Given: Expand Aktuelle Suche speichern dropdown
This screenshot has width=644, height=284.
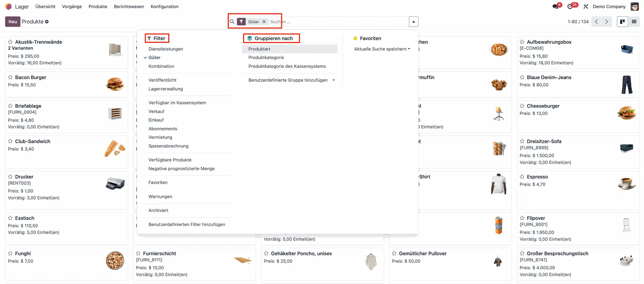Looking at the screenshot, I should [382, 49].
